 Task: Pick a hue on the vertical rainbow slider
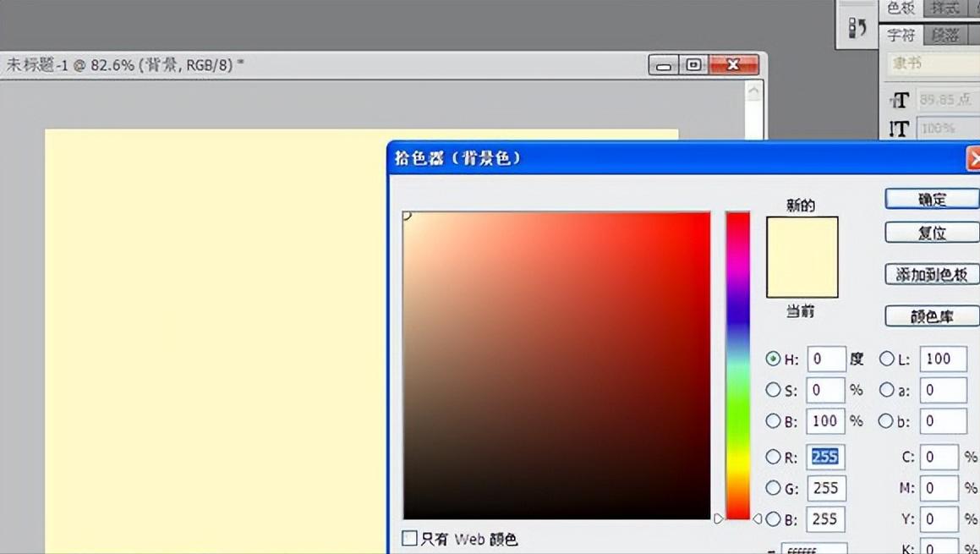737,364
